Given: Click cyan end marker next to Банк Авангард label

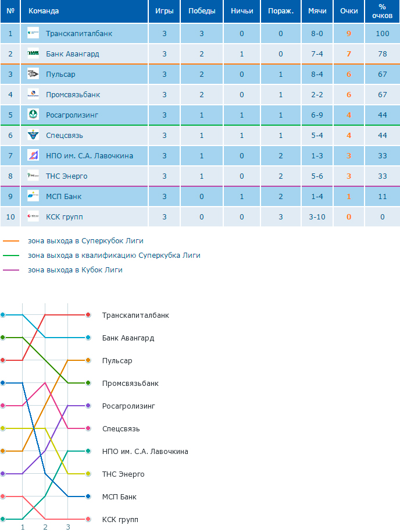Looking at the screenshot, I should pyautogui.click(x=88, y=338).
